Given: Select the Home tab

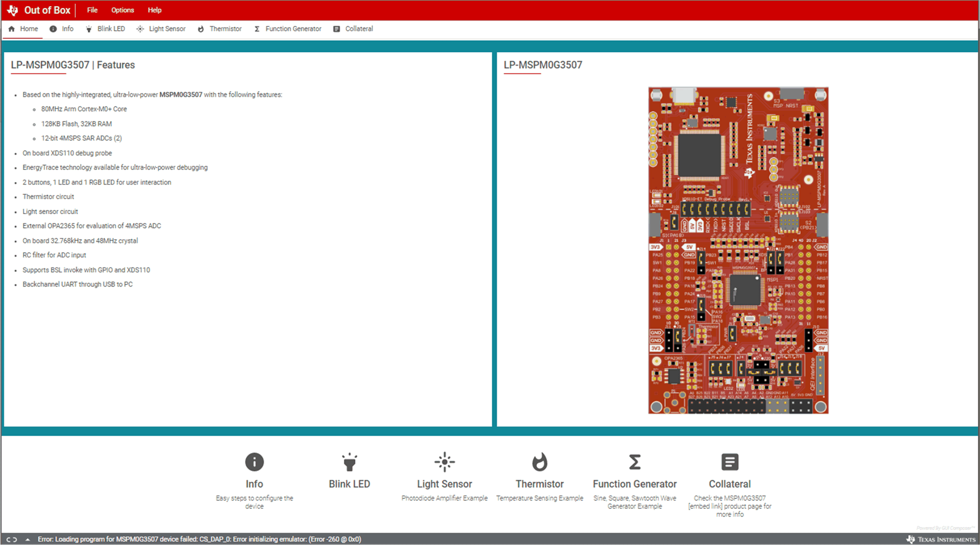Looking at the screenshot, I should (23, 29).
